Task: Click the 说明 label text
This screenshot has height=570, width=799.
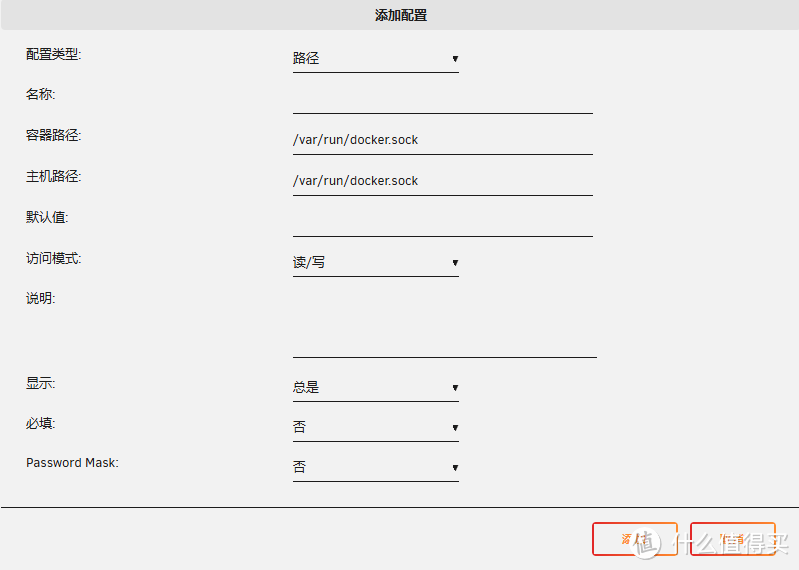Action: [x=40, y=298]
